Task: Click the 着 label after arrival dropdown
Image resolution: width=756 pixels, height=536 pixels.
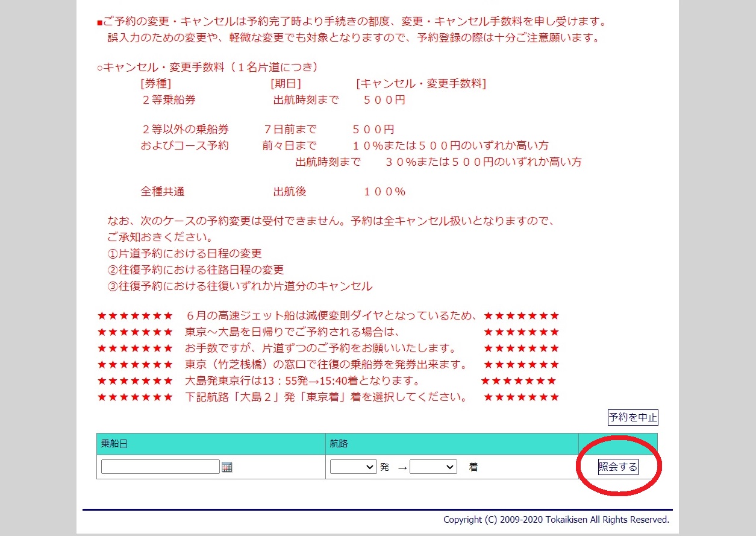Action: point(473,467)
